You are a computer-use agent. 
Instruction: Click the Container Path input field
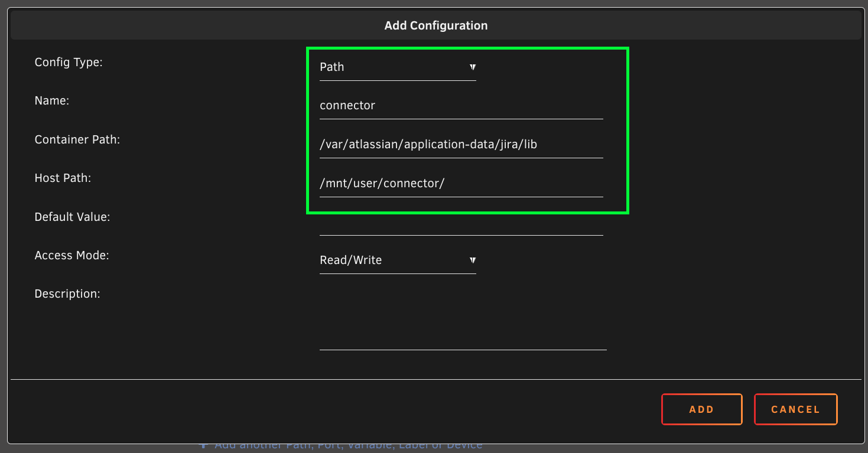click(x=461, y=145)
